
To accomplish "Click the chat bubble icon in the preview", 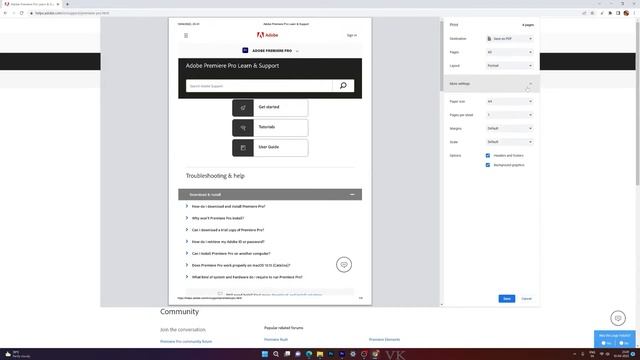I will coord(344,264).
